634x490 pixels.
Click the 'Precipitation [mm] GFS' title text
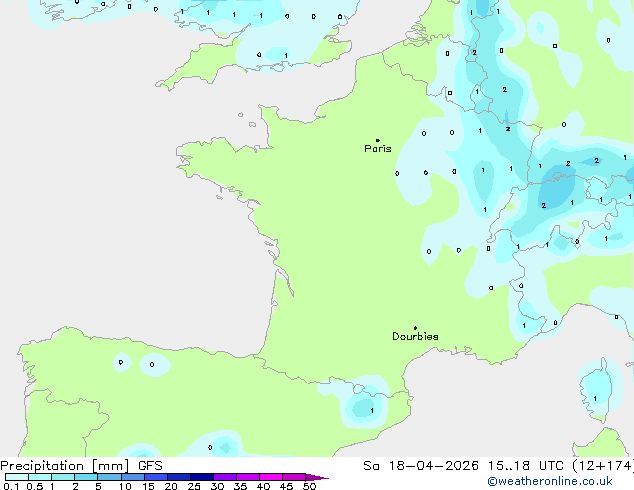coord(81,466)
